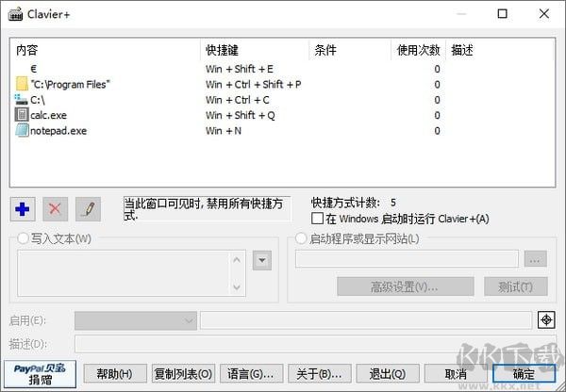This screenshot has height=392, width=566.
Task: Click the crosshair window target icon
Action: 546,319
